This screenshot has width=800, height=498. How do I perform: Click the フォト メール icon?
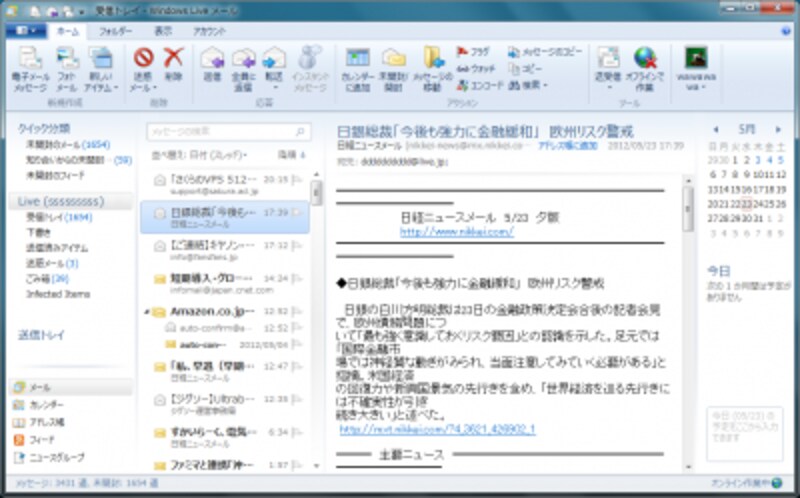[x=67, y=58]
